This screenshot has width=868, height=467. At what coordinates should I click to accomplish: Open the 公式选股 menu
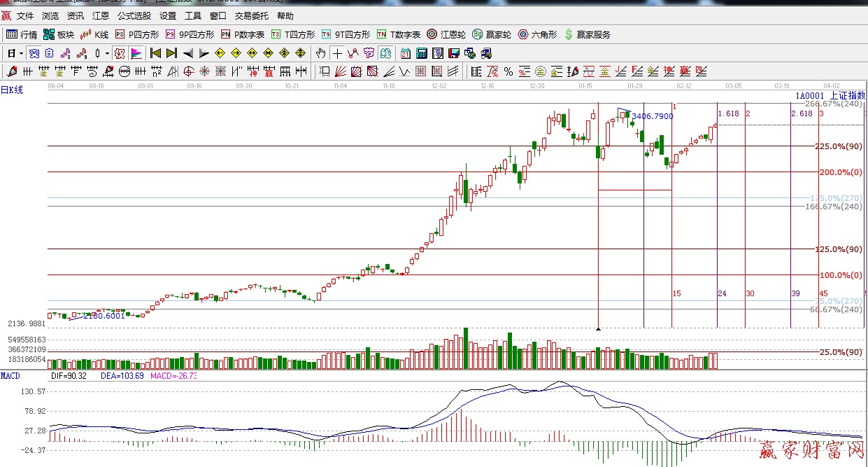pos(134,15)
